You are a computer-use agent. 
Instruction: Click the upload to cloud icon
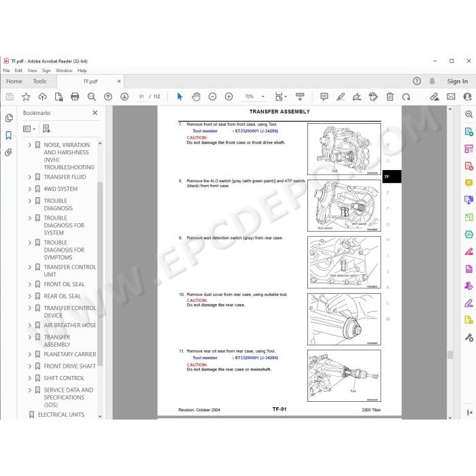point(42,97)
